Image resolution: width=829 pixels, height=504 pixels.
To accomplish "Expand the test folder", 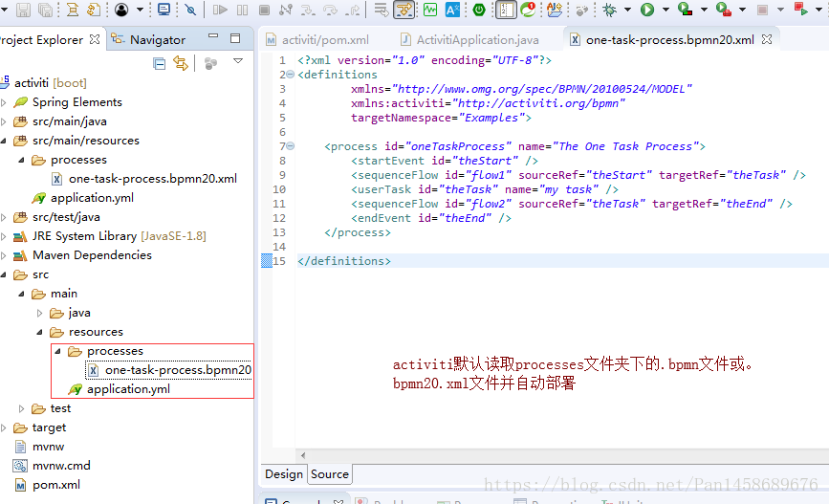I will click(x=21, y=408).
